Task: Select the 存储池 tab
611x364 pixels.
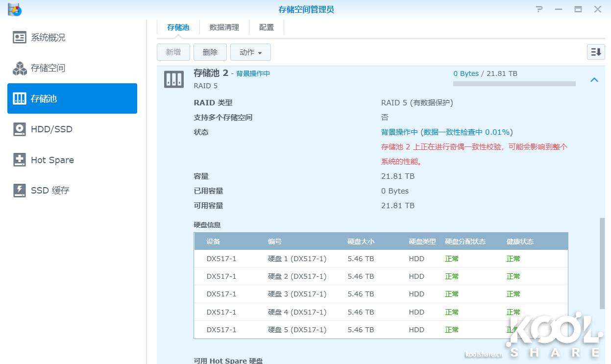Action: click(x=178, y=27)
